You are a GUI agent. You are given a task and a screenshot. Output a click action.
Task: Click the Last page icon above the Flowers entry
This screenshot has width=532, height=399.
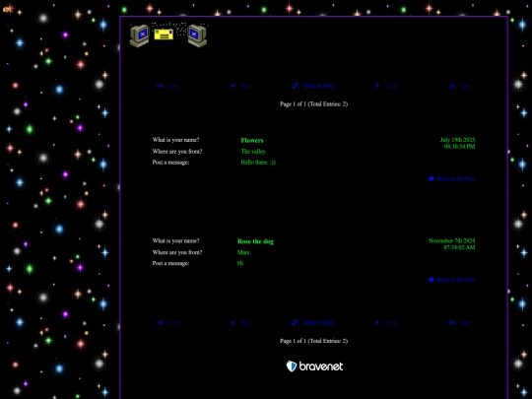452,86
